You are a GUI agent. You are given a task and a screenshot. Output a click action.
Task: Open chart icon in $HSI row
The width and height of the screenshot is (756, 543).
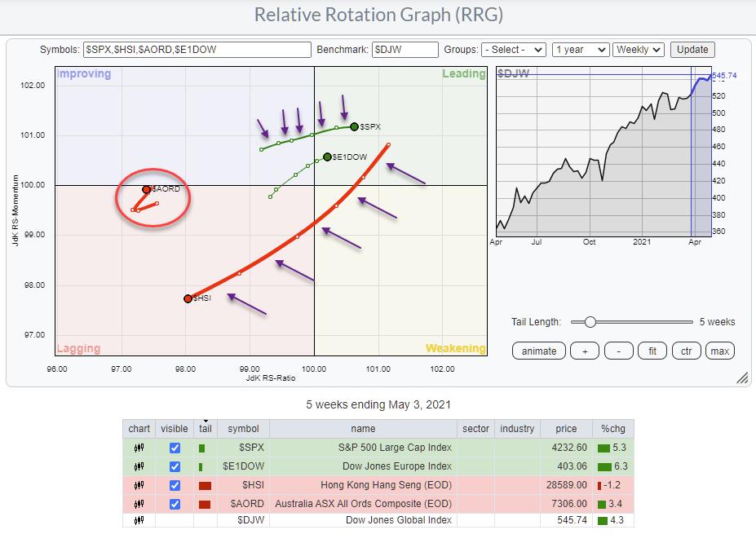tap(139, 485)
